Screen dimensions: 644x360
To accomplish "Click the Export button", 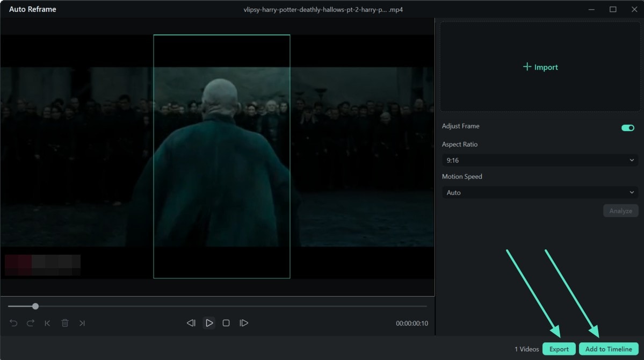I will tap(559, 349).
